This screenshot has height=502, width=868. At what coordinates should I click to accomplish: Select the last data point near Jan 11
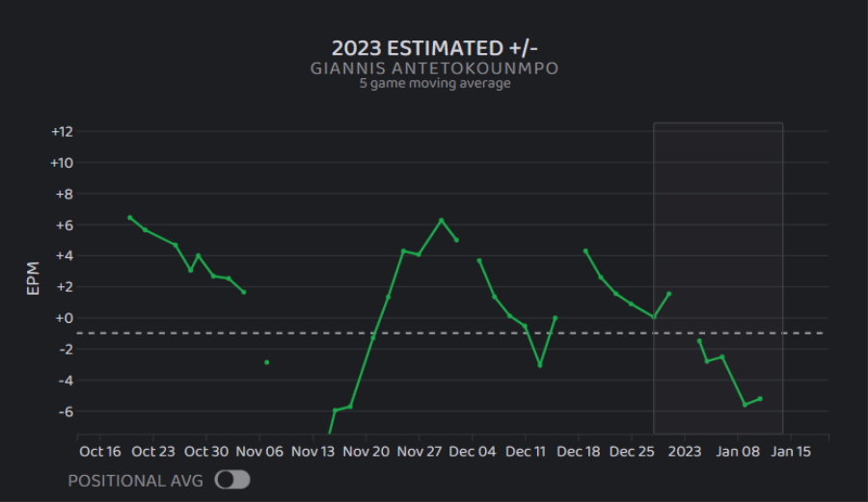tap(760, 399)
